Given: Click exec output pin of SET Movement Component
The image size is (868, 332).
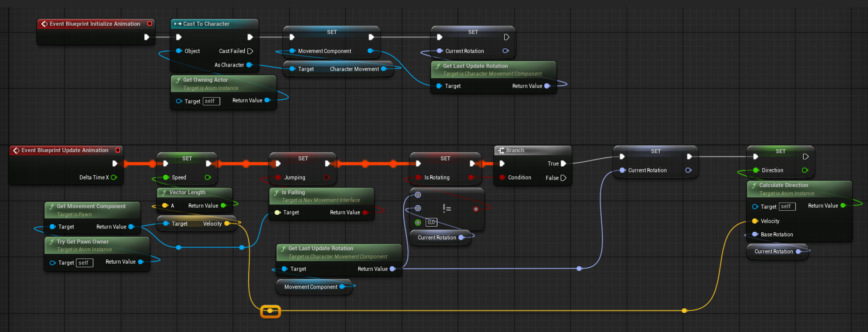Looking at the screenshot, I should pos(371,37).
